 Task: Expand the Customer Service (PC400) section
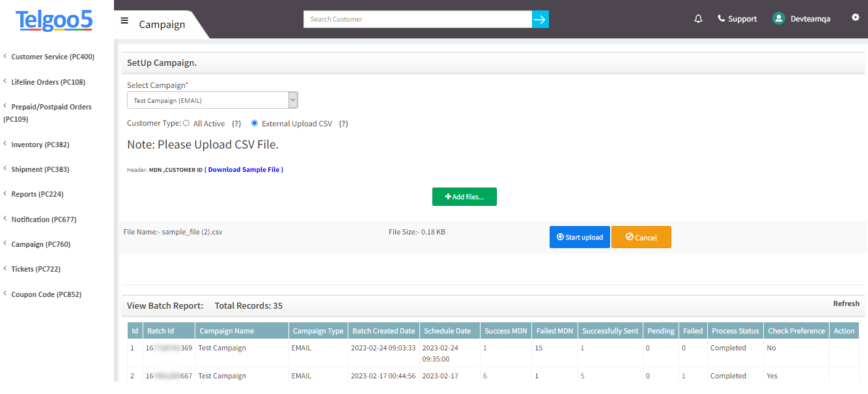pos(52,57)
